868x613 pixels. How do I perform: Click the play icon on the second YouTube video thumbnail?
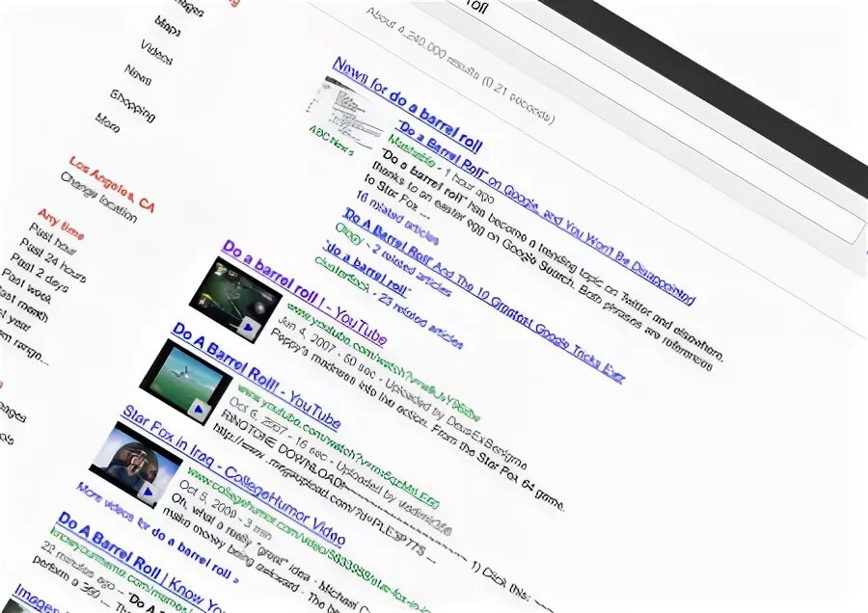click(x=198, y=410)
